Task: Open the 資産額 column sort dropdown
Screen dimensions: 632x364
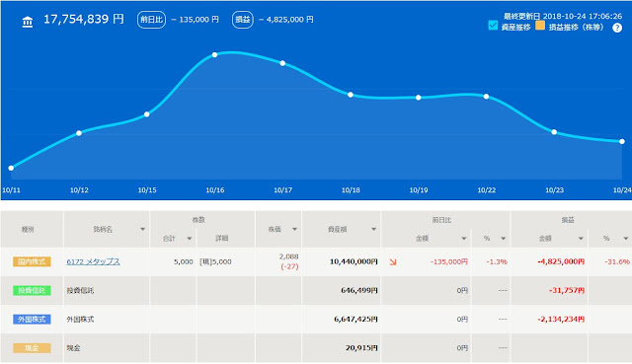Action: 373,229
